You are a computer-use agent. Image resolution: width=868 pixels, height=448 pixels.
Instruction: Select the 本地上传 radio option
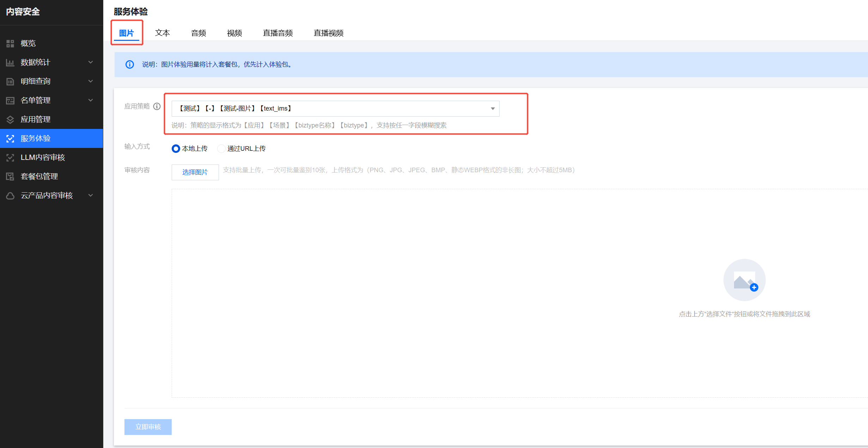pos(176,149)
